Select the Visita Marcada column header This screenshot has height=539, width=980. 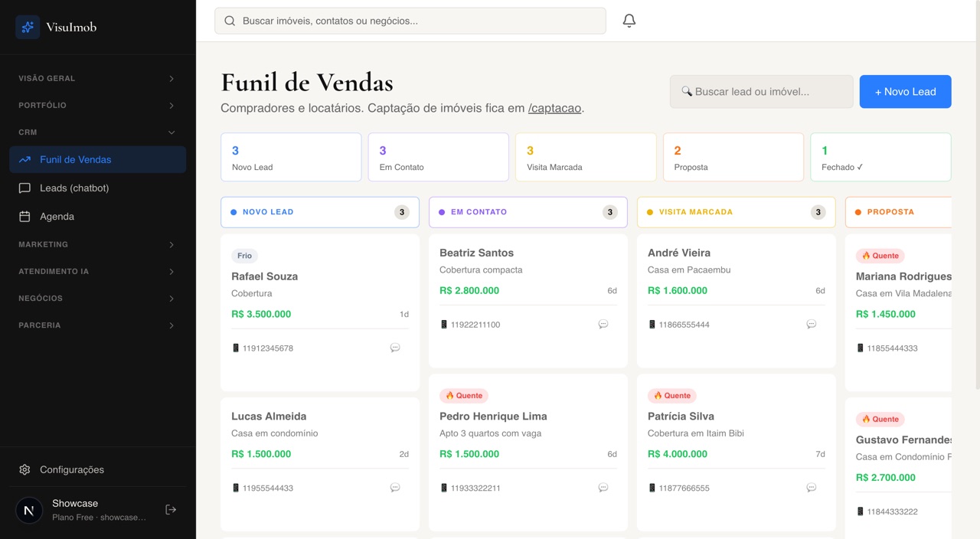click(737, 212)
